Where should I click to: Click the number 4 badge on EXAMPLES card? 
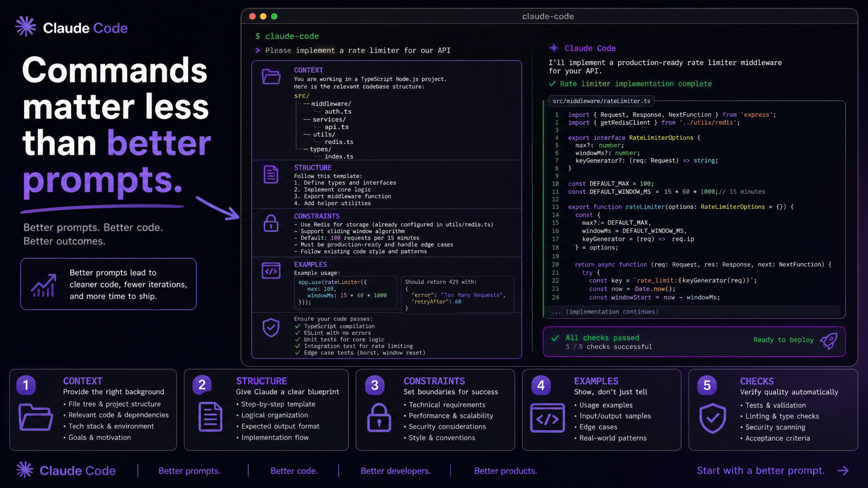click(541, 385)
